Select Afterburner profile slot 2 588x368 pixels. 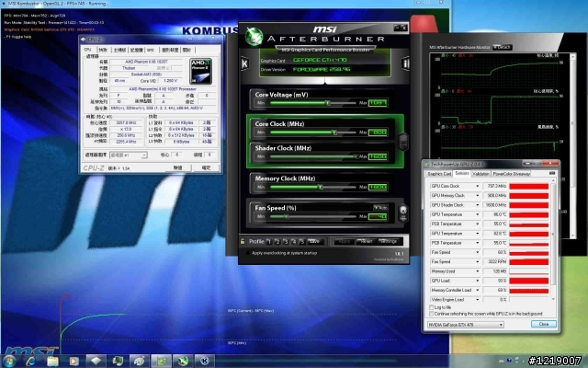[x=277, y=241]
